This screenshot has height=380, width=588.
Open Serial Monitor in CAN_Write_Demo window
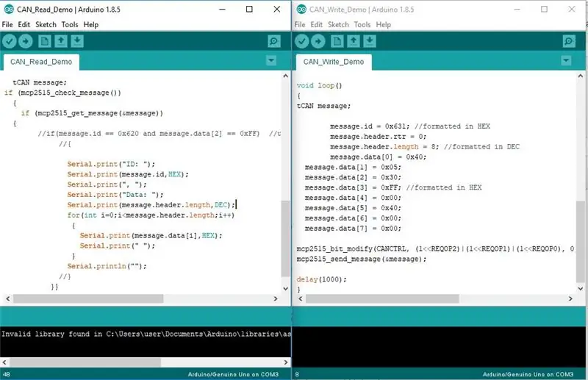(569, 41)
